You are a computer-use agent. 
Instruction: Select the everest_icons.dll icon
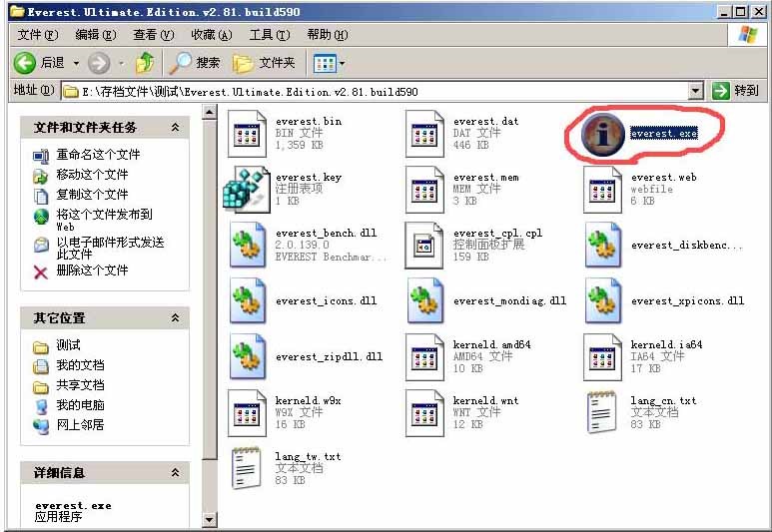248,300
